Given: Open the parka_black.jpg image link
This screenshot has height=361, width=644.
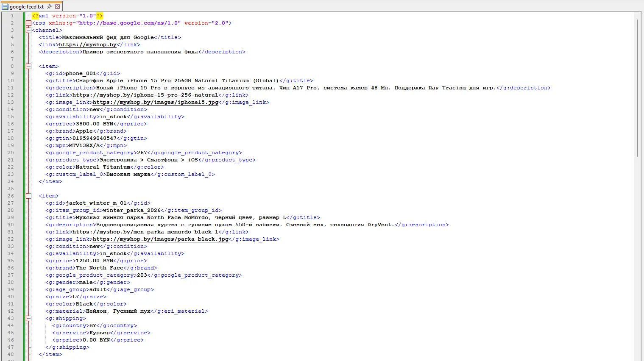Looking at the screenshot, I should (160, 239).
